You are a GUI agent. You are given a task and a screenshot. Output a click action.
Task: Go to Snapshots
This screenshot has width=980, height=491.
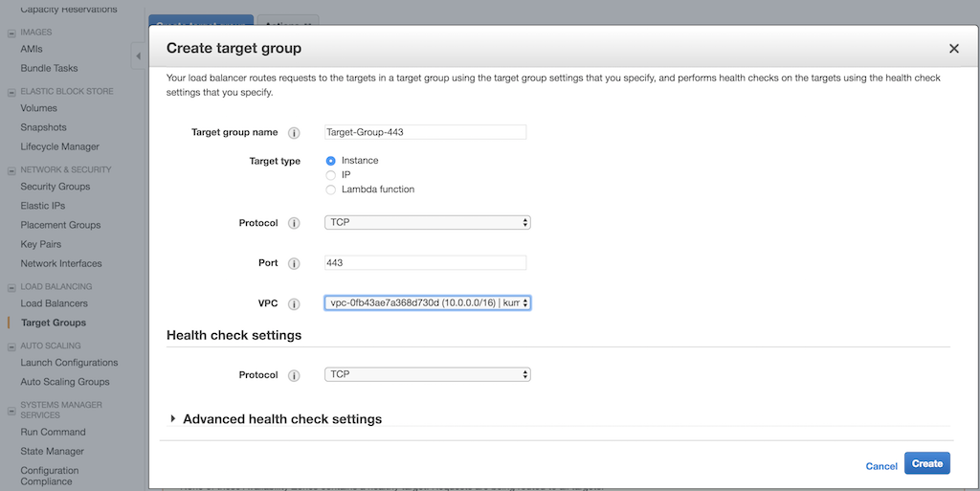43,127
